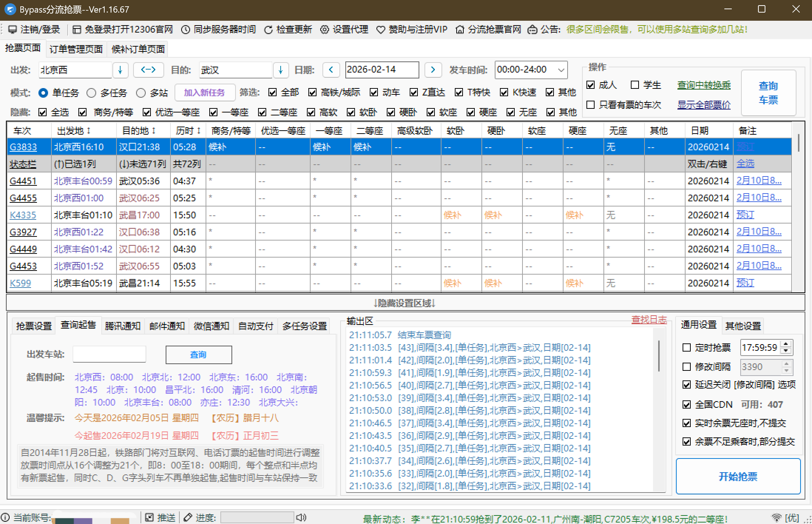Click the date field showing 2026-02-14
The height and width of the screenshot is (524, 812).
[382, 70]
